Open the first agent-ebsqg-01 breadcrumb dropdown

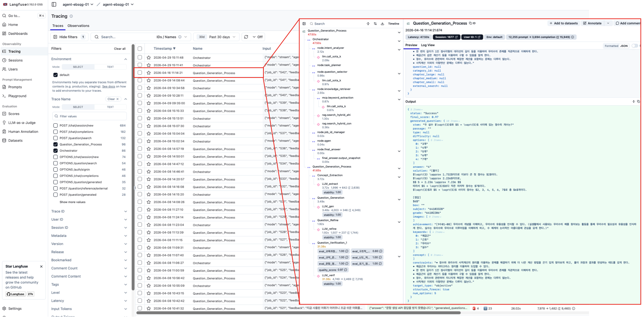pos(78,4)
